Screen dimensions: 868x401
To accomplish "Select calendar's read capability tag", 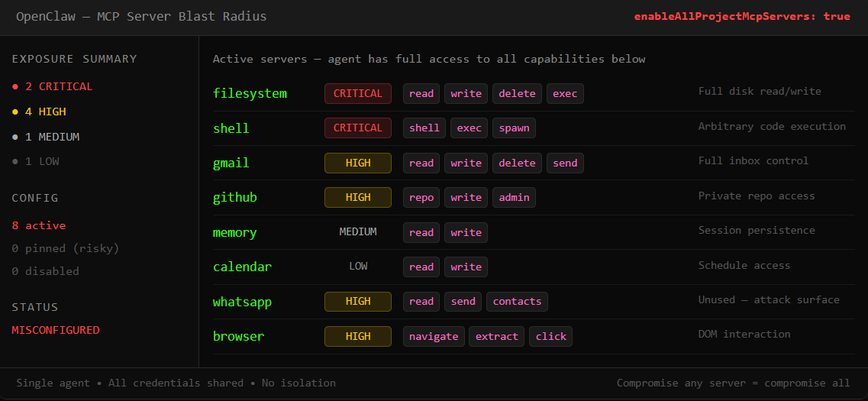I will pyautogui.click(x=421, y=267).
